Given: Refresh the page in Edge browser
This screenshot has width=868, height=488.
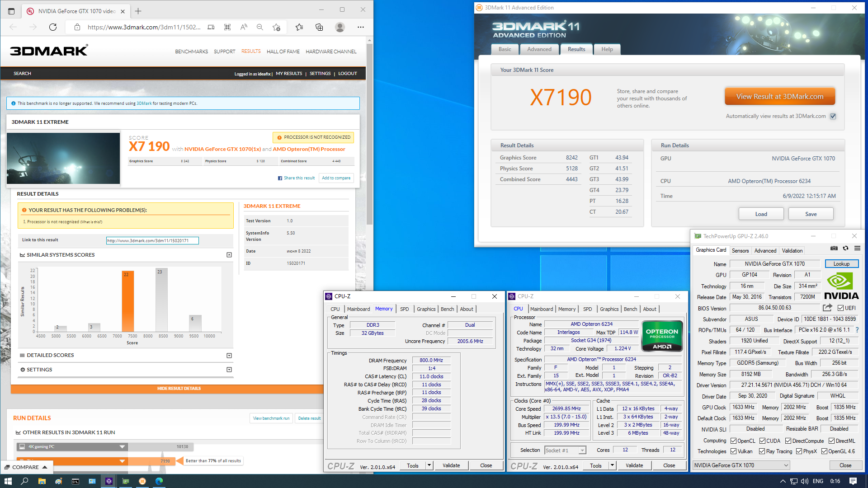Looking at the screenshot, I should 53,27.
